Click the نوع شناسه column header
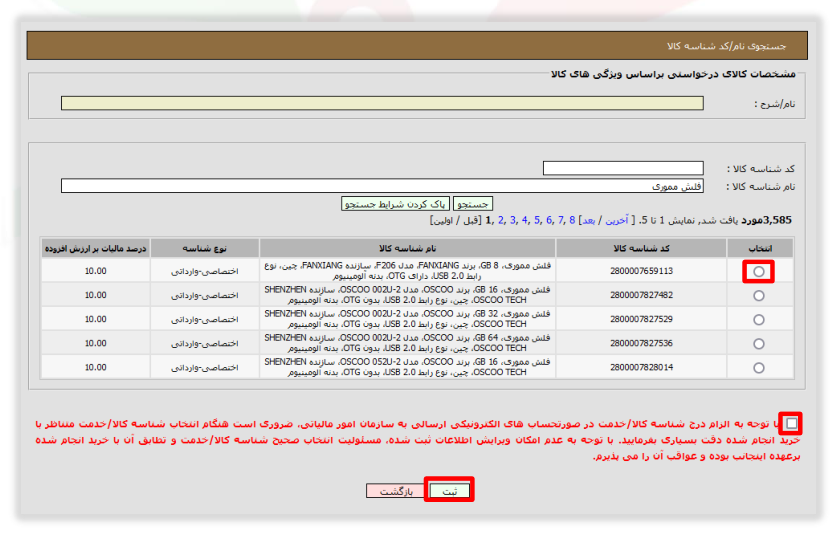This screenshot has height=536, width=838. coord(205,248)
